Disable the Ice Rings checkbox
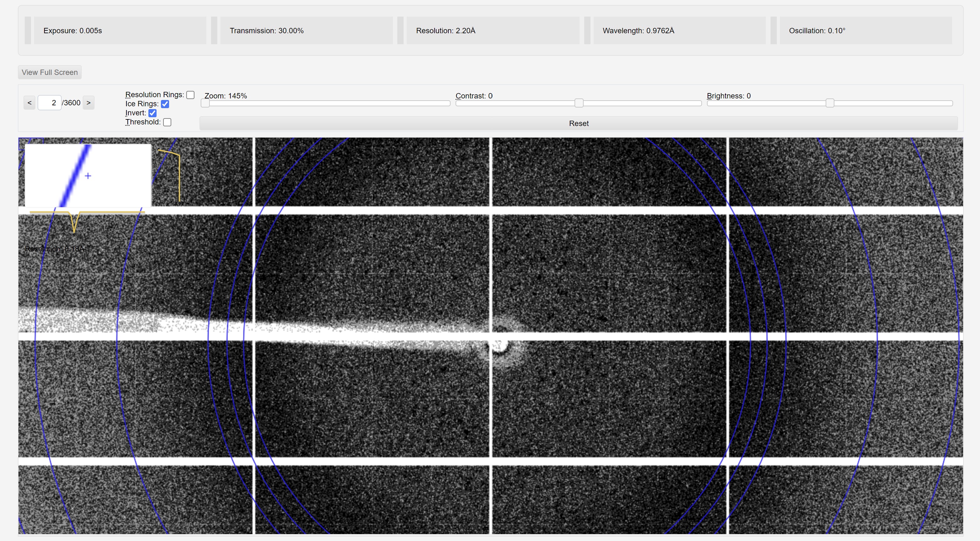 (x=165, y=104)
